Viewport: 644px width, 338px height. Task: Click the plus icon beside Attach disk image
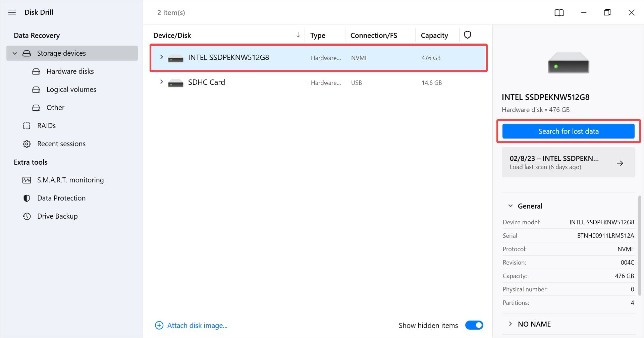(159, 325)
